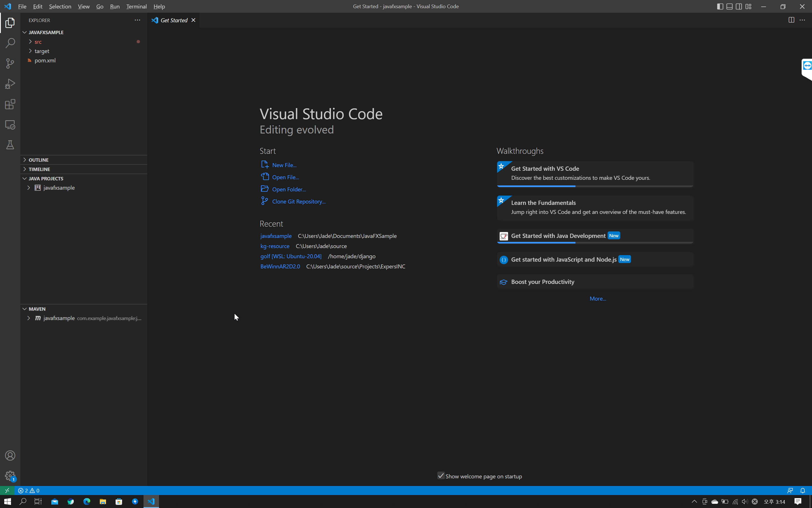Click More... under Walkthroughs
Screen dimensions: 812x508
pyautogui.click(x=598, y=298)
